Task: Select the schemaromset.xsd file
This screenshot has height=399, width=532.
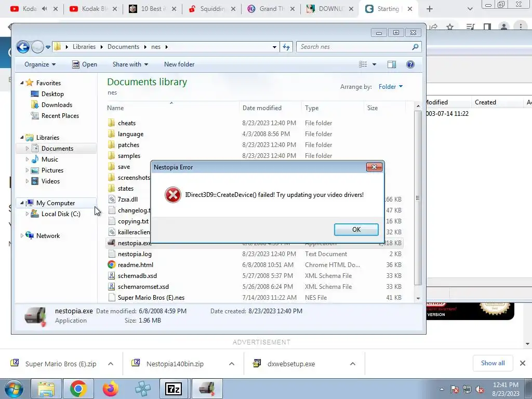Action: (x=143, y=287)
